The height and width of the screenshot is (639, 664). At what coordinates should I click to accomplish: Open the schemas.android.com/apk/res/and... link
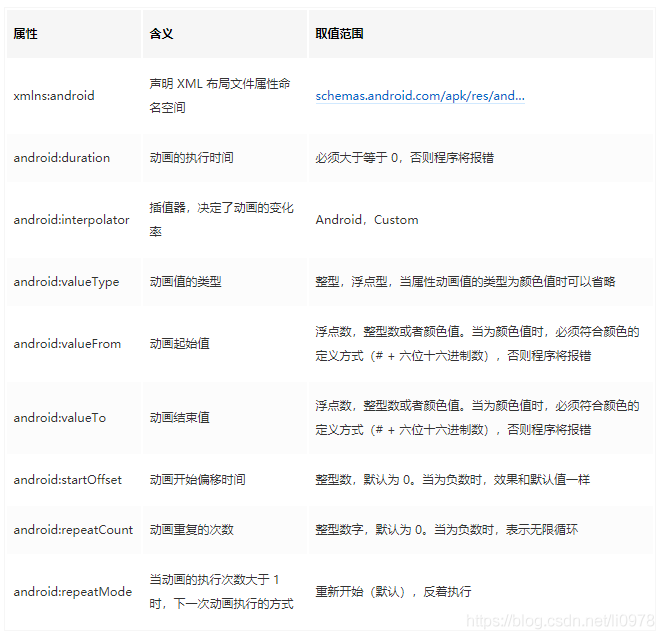point(420,96)
